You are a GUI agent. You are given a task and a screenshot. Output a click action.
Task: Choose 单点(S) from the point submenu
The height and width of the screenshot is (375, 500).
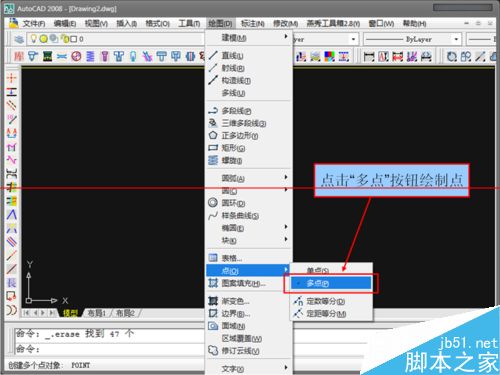point(331,270)
